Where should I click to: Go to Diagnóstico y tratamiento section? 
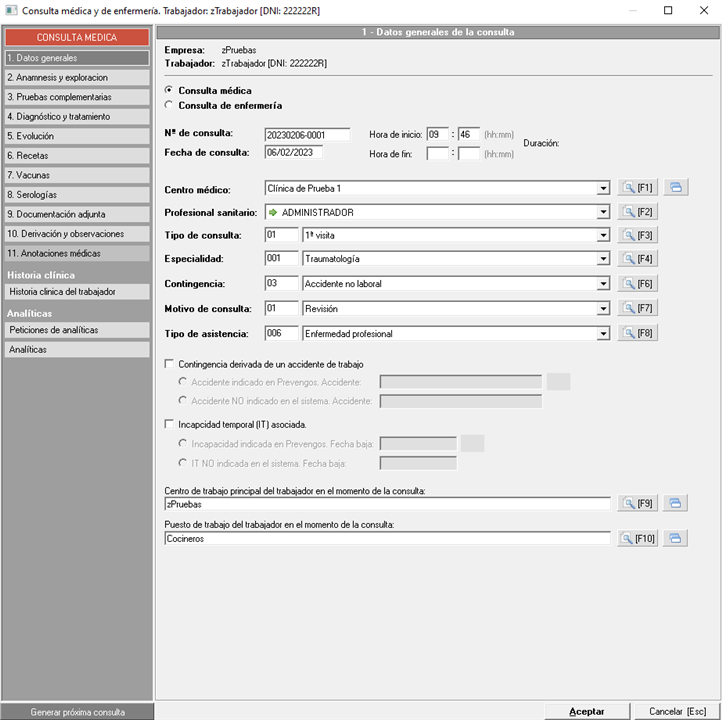point(77,117)
